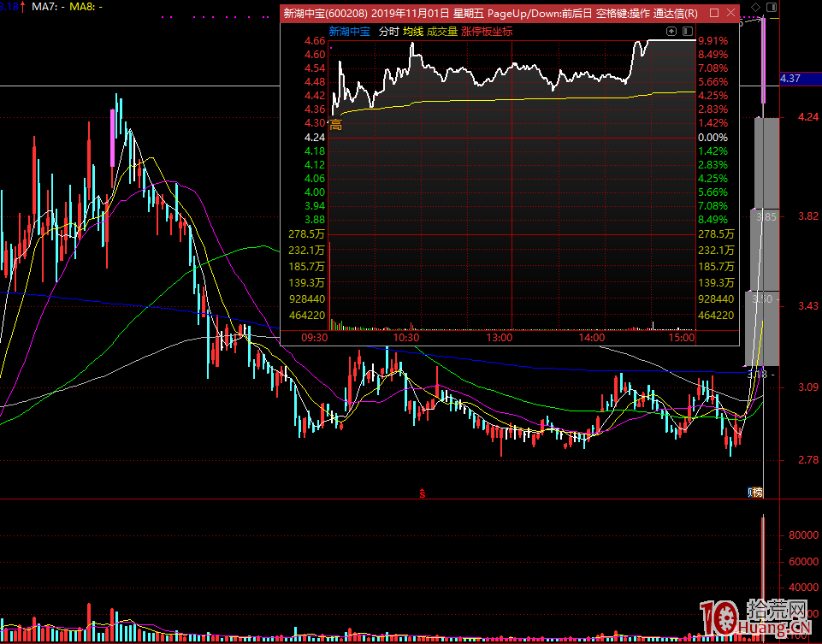Click the 80000 volume axis label
Image resolution: width=822 pixels, height=644 pixels.
[x=804, y=535]
